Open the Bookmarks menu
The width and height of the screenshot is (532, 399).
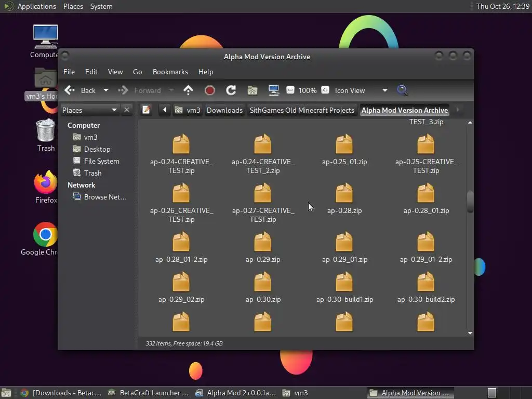[170, 72]
